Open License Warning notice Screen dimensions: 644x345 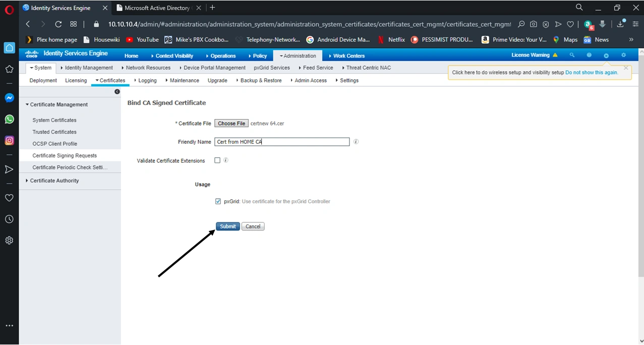pyautogui.click(x=535, y=55)
